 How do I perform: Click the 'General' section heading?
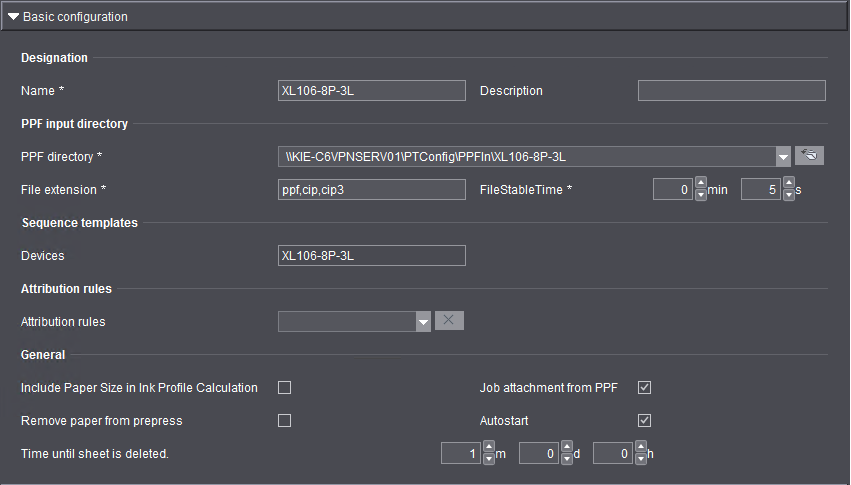[x=43, y=355]
